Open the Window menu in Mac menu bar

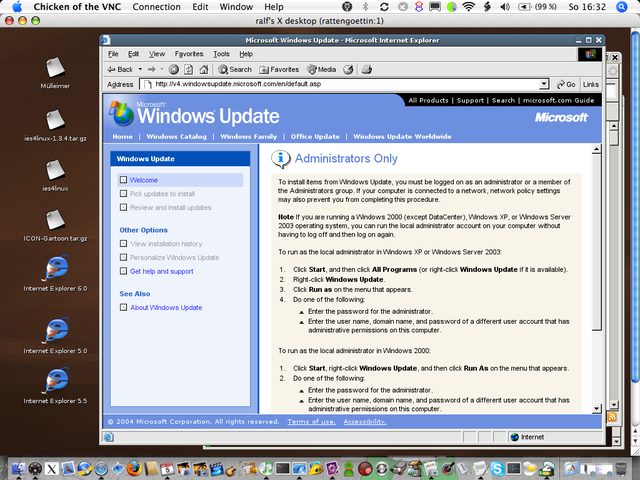coord(236,7)
